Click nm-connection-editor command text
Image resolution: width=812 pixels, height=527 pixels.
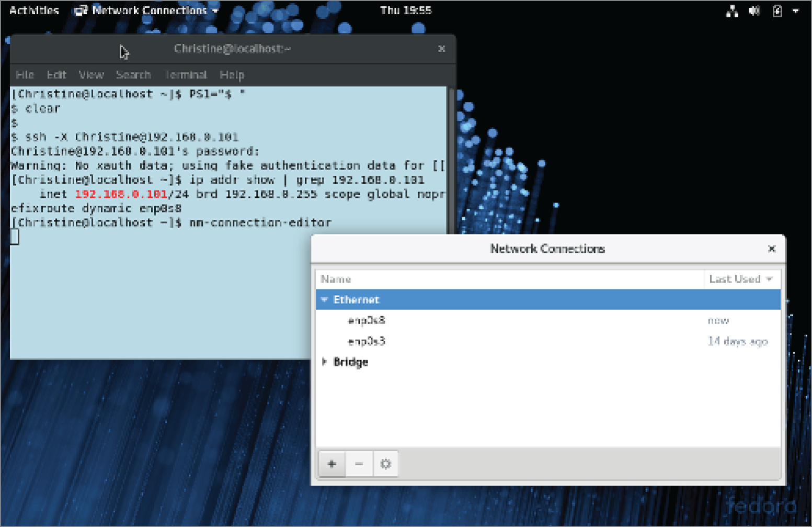pyautogui.click(x=260, y=222)
